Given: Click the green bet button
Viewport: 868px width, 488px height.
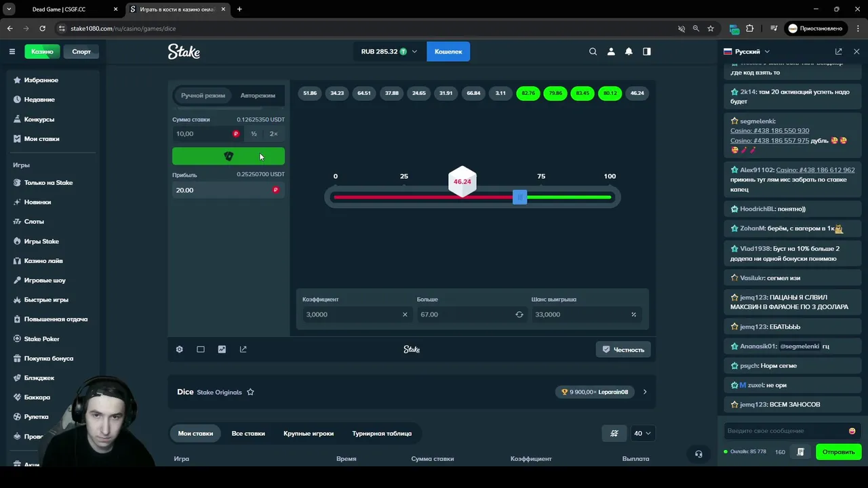Looking at the screenshot, I should pos(229,157).
